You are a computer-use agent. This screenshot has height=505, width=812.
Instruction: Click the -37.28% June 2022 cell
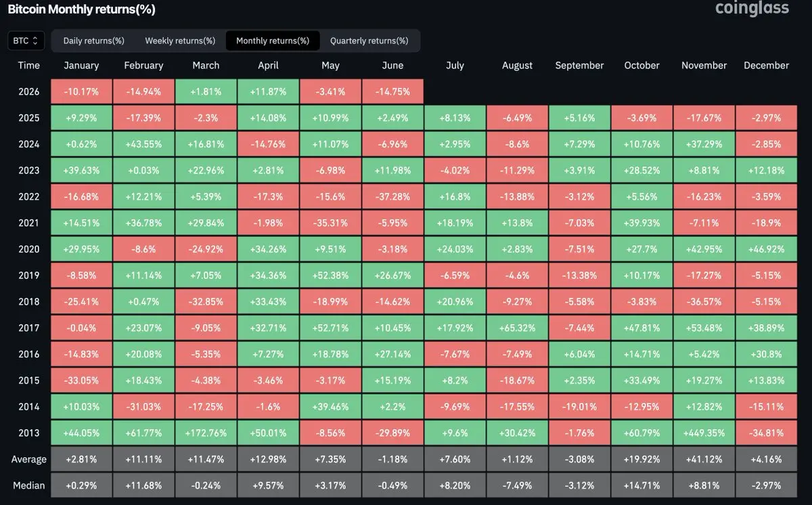coord(392,197)
